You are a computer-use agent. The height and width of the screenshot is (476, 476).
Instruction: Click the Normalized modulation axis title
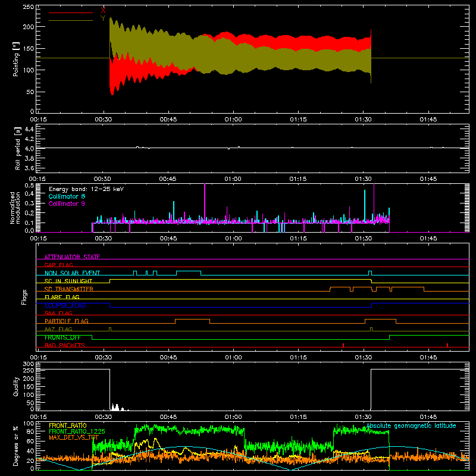pos(14,208)
